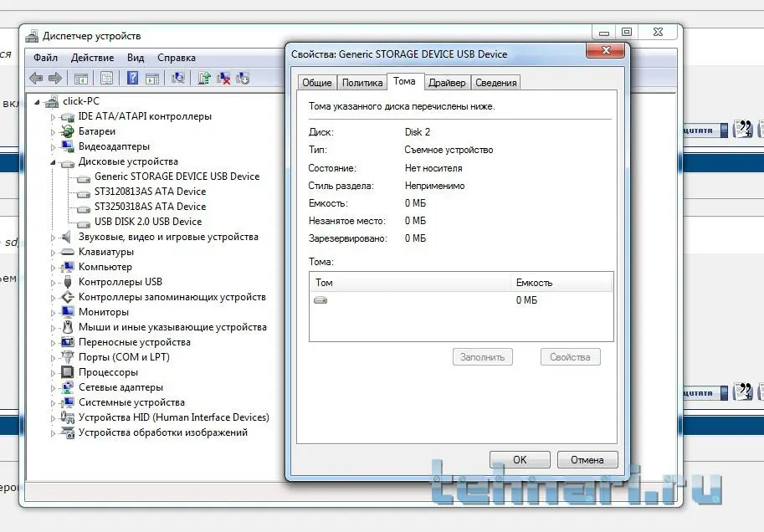Open the Properties toolbar icon
The width and height of the screenshot is (764, 532).
coord(106,78)
